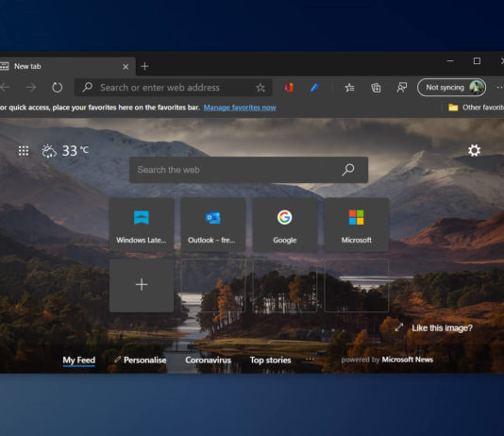Open the new tab plus button
The image size is (504, 436).
(144, 66)
